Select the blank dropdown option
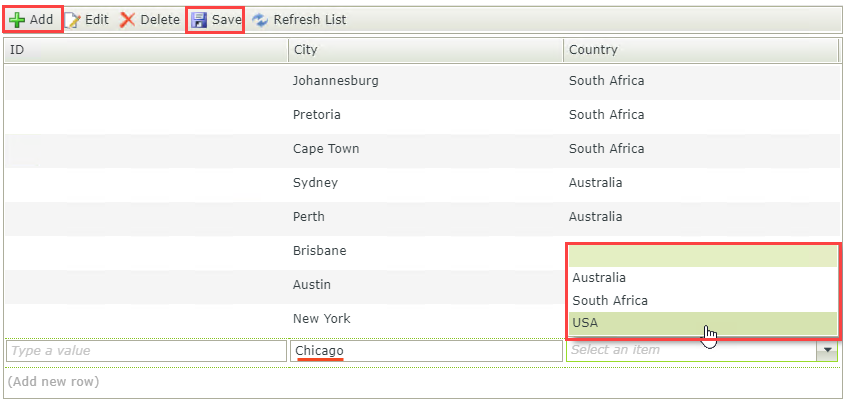Image resolution: width=846 pixels, height=402 pixels. (x=700, y=257)
